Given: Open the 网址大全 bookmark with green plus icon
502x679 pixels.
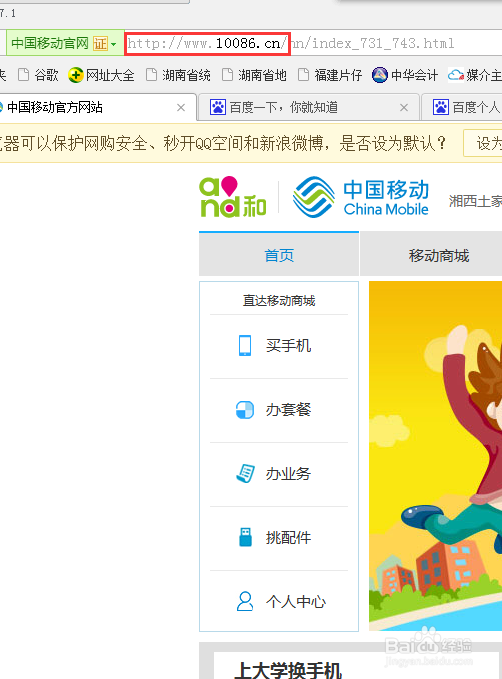Looking at the screenshot, I should click(x=101, y=75).
